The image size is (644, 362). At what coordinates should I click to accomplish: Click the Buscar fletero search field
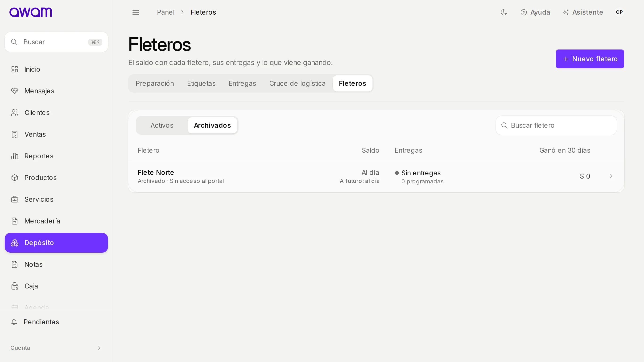tap(556, 126)
